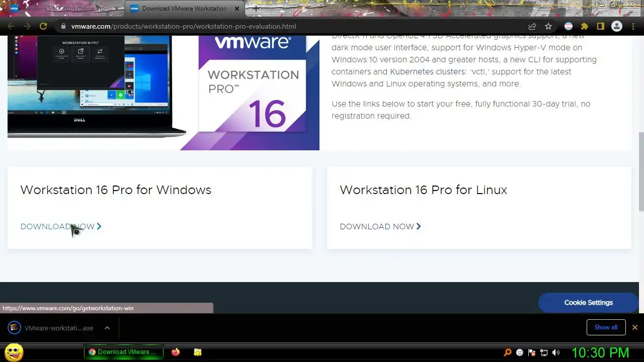Switch to the first VMware Workstation tab

pyautogui.click(x=64, y=9)
